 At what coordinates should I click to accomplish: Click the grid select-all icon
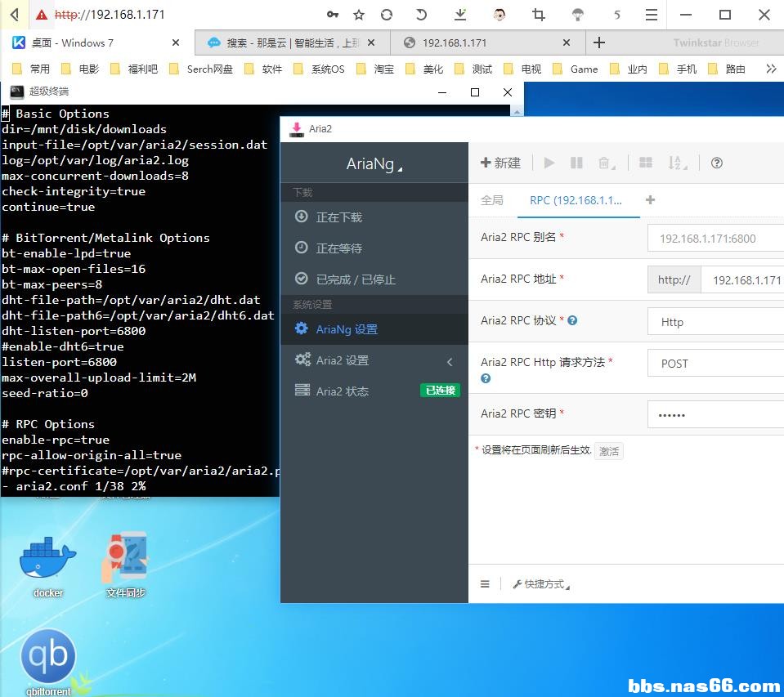[646, 163]
